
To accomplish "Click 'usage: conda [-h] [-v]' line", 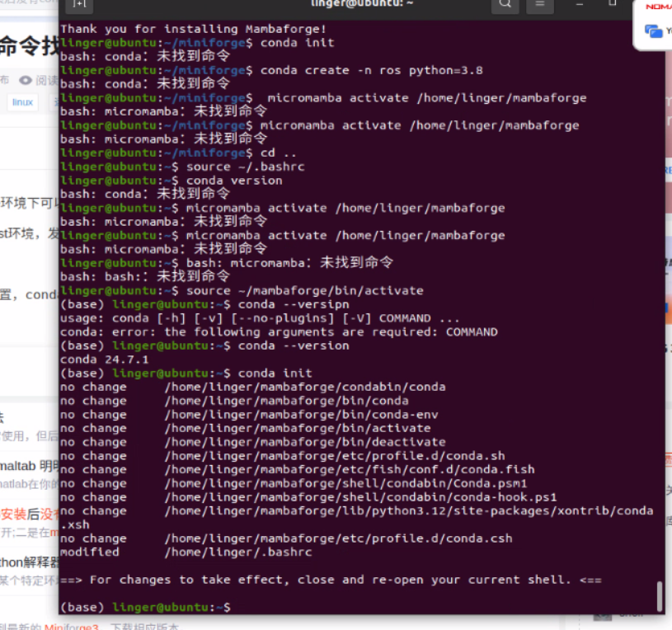I will (261, 318).
